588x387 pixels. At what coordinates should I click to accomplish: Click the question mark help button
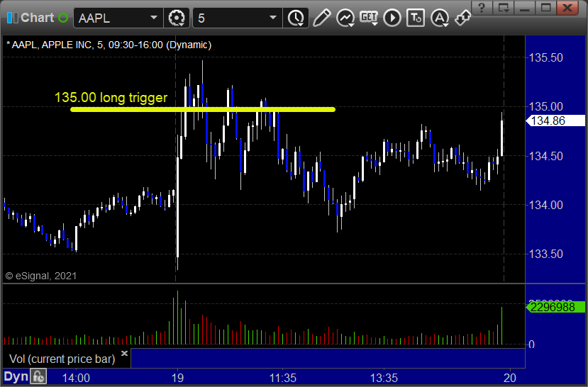(x=482, y=7)
